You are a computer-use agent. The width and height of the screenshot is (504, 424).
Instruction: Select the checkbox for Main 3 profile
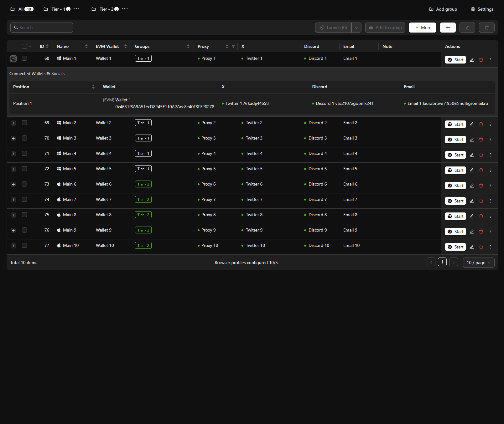coord(24,138)
